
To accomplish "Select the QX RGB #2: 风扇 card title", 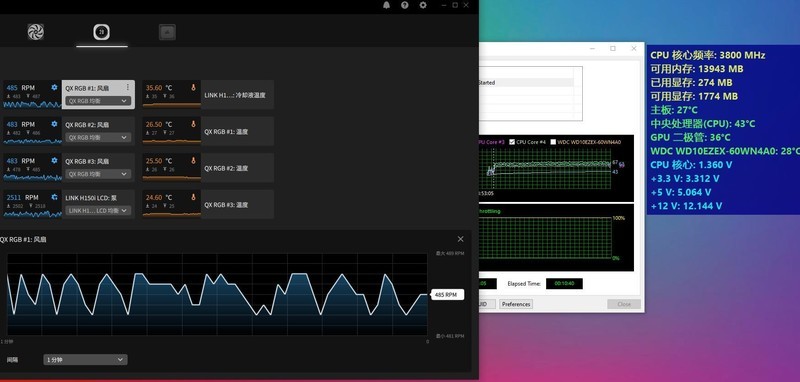I will (x=87, y=124).
